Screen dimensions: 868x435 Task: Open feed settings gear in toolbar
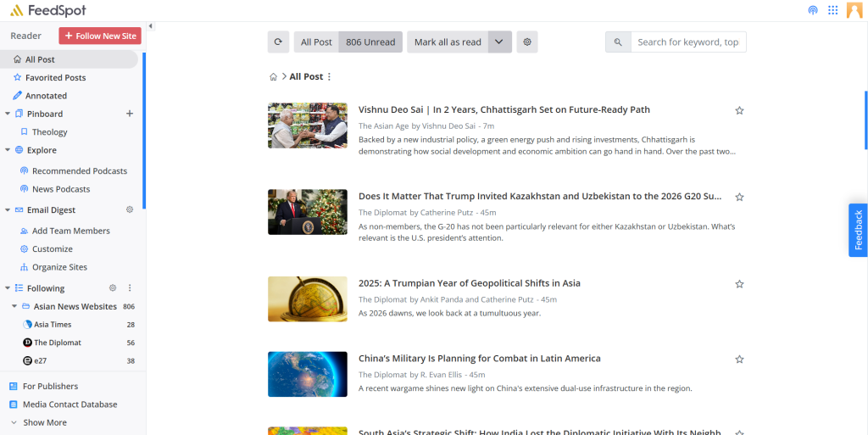coord(527,42)
